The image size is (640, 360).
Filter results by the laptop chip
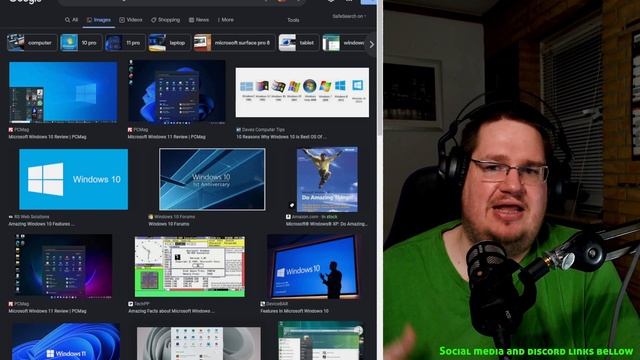[169, 43]
